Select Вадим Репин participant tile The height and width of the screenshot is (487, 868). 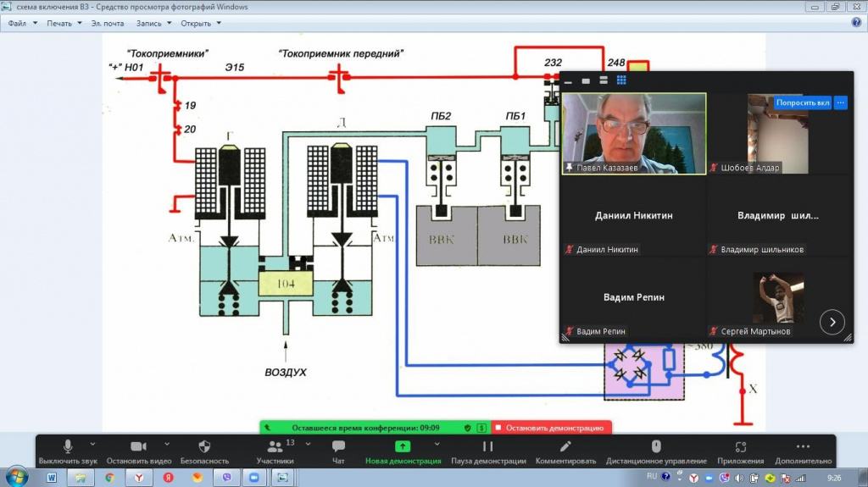(634, 298)
